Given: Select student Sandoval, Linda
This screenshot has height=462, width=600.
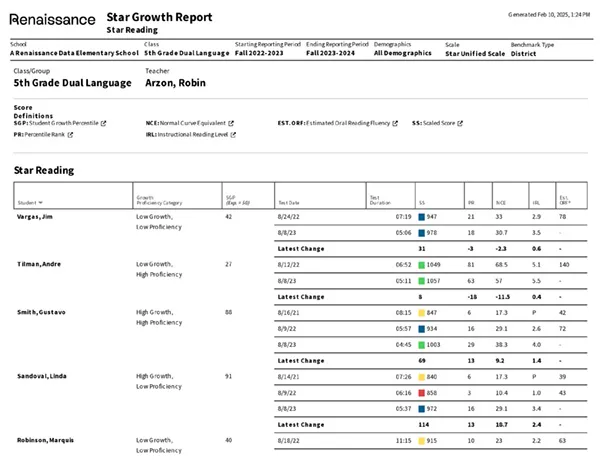Looking at the screenshot, I should [x=42, y=376].
